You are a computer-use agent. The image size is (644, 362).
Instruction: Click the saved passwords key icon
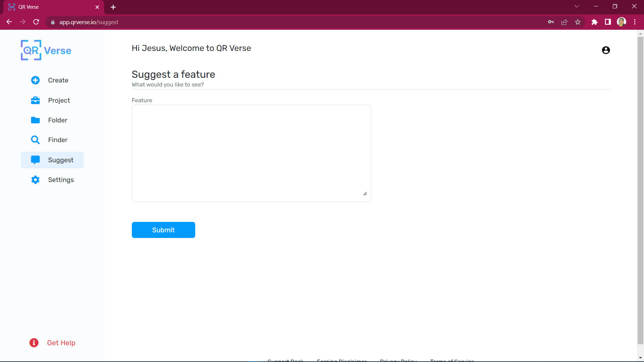(x=551, y=22)
